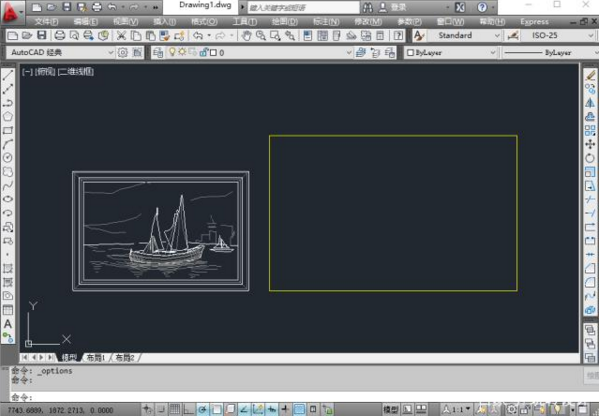Viewport: 599px width, 417px height.
Task: Choose the Offset tool
Action: (x=590, y=116)
